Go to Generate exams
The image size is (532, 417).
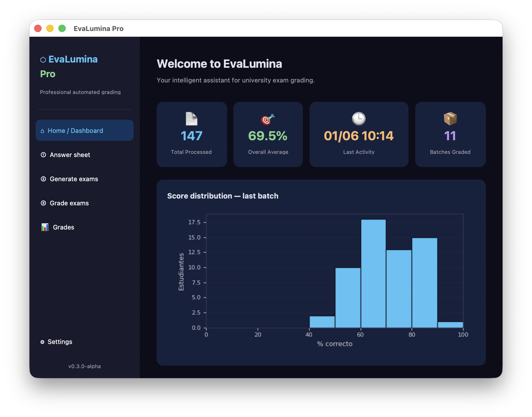coord(84,179)
